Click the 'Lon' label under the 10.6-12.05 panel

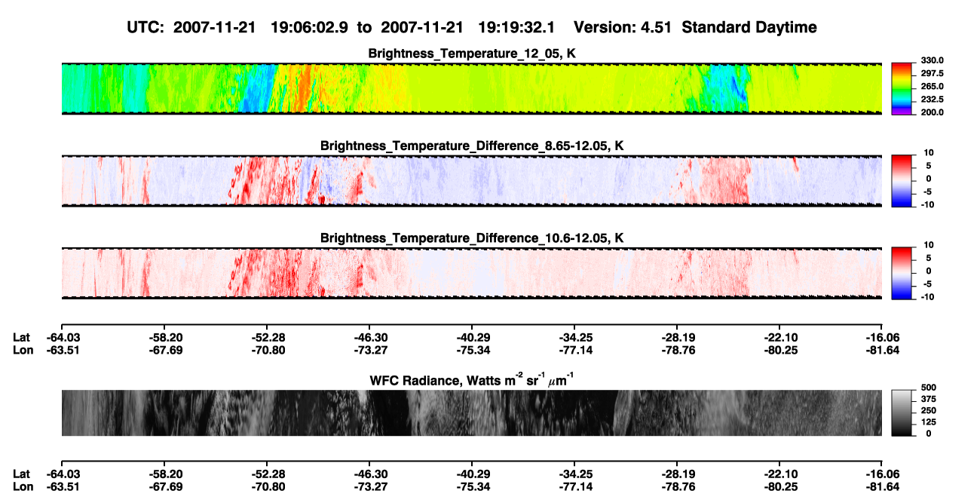point(23,350)
